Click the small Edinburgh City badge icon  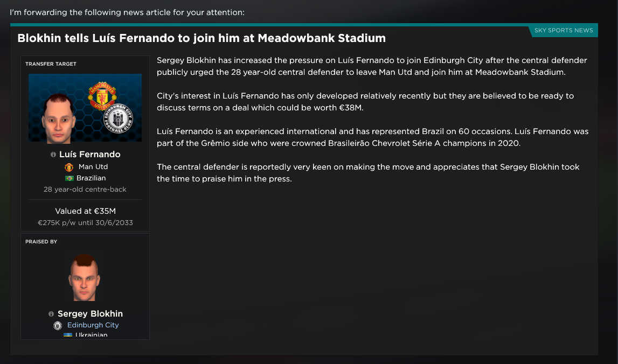58,326
